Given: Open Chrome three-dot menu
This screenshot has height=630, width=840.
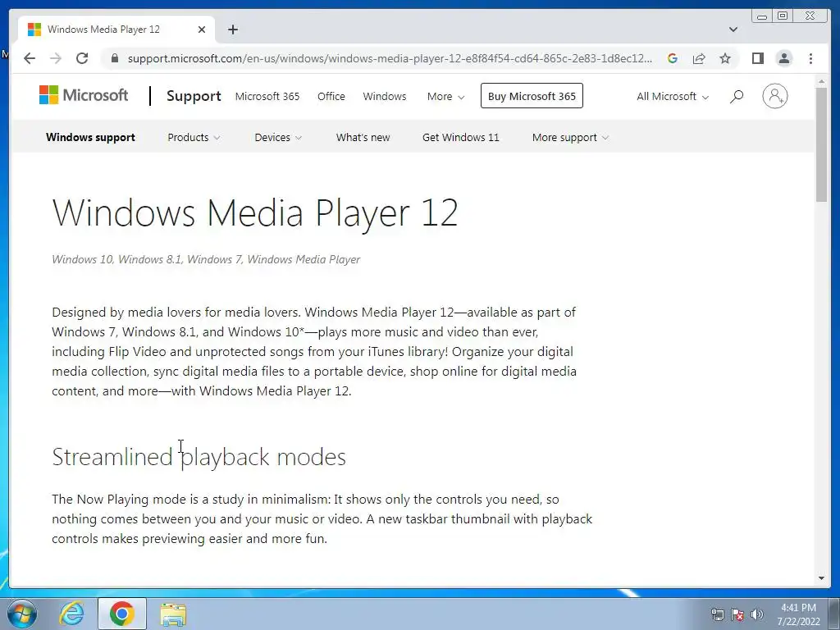Looking at the screenshot, I should 810,58.
